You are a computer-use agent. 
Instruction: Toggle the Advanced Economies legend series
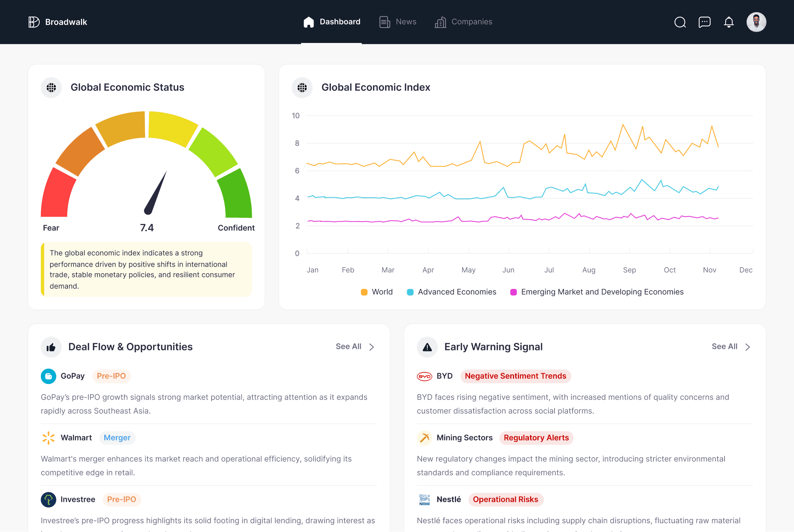(451, 292)
